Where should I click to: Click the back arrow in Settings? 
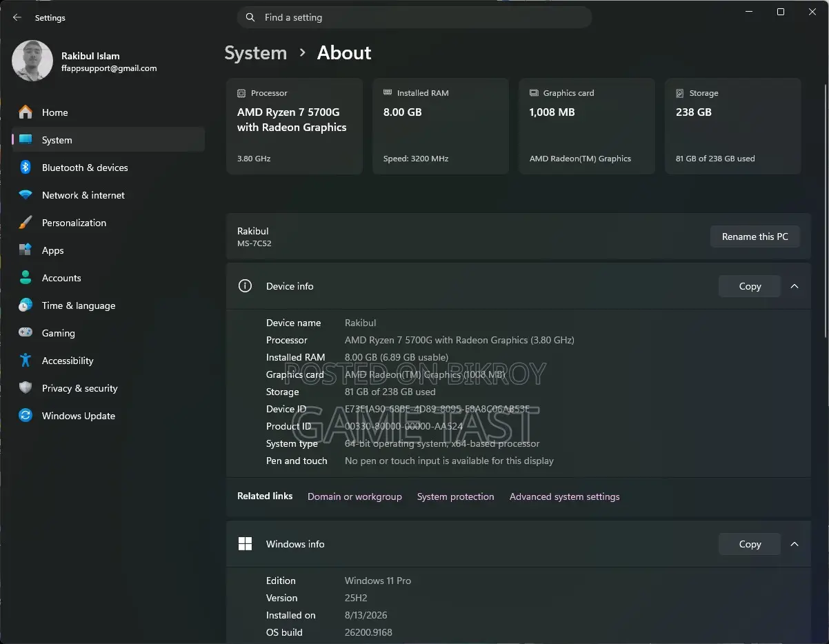point(17,17)
